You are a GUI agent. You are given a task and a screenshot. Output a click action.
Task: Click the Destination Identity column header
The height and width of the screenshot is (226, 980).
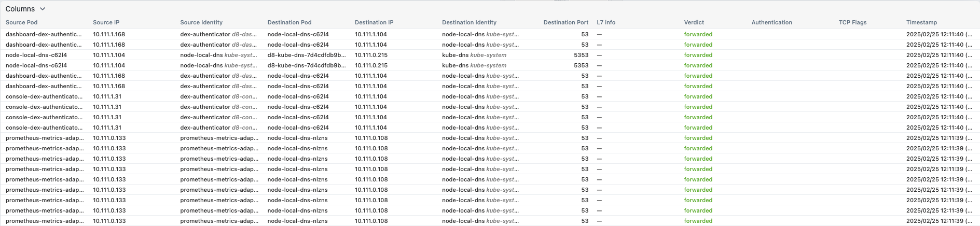469,22
